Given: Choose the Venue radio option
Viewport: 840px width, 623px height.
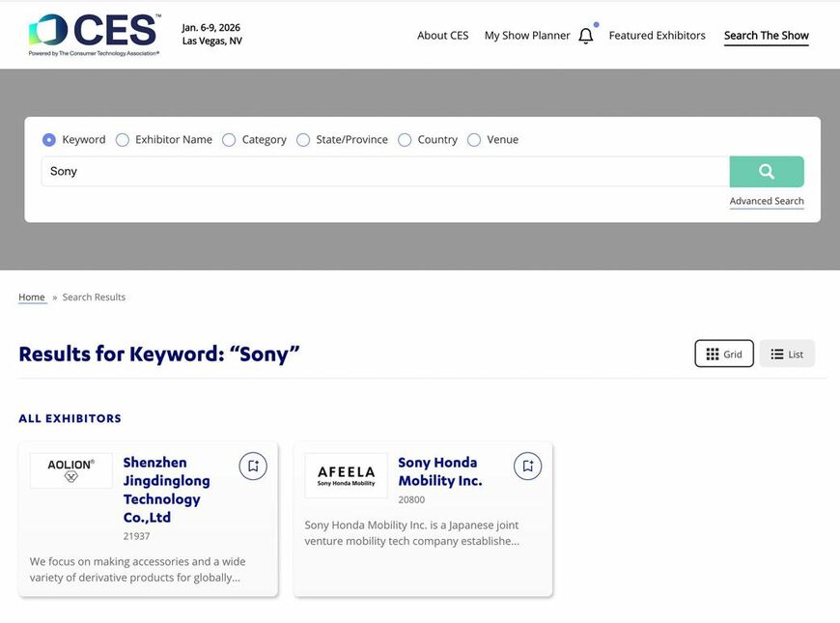Looking at the screenshot, I should click(474, 139).
